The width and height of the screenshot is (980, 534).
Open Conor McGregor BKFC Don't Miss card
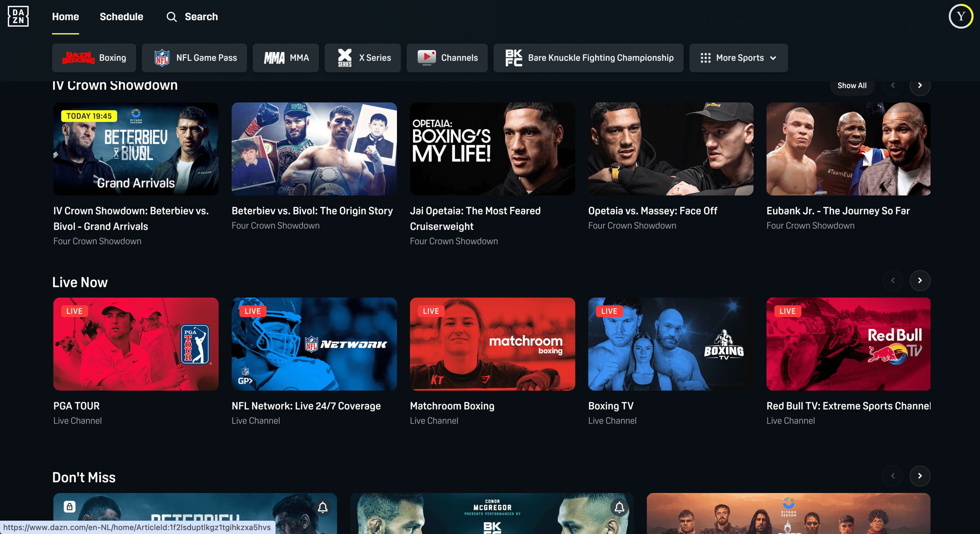[x=492, y=513]
